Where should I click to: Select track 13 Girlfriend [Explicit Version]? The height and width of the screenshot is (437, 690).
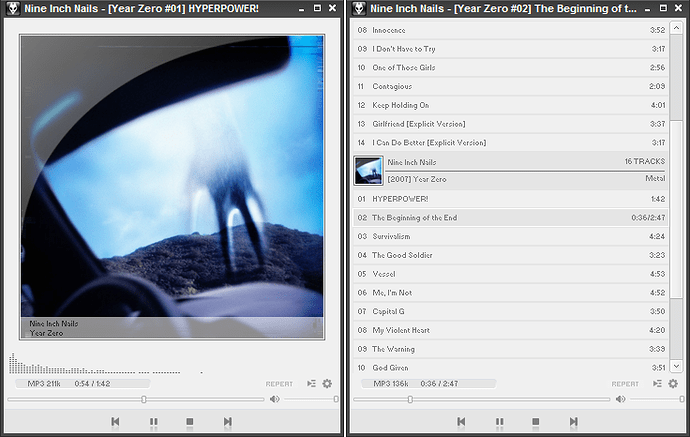(511, 124)
